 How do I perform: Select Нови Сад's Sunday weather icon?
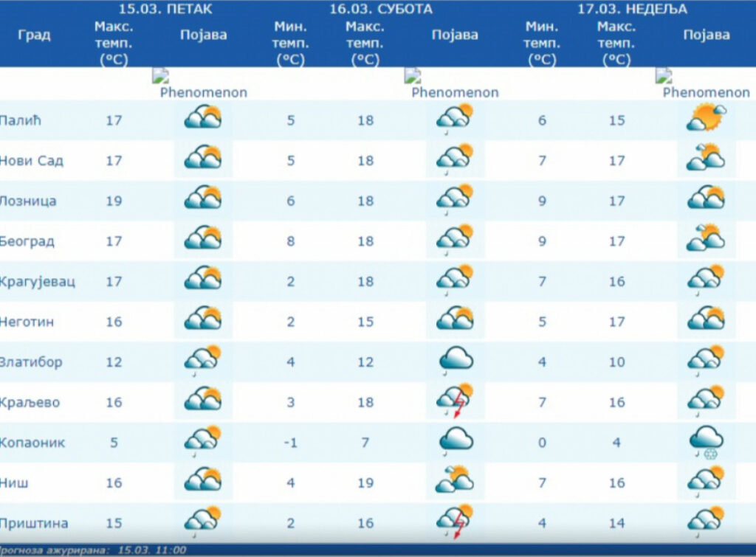point(706,158)
